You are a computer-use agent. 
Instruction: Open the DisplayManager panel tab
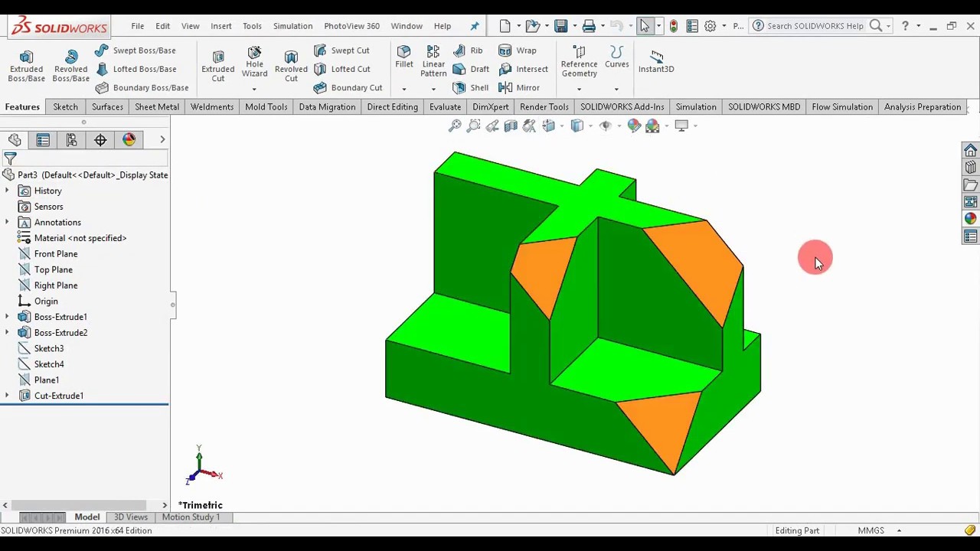click(x=129, y=140)
